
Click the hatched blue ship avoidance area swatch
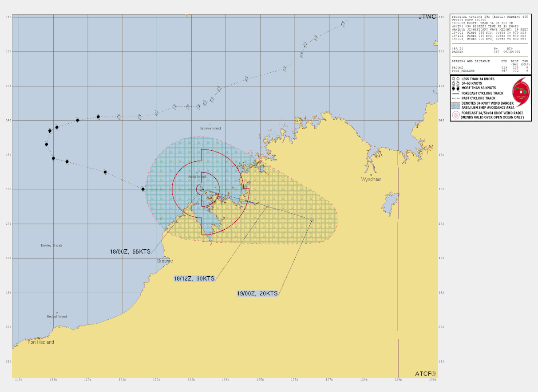click(x=456, y=105)
